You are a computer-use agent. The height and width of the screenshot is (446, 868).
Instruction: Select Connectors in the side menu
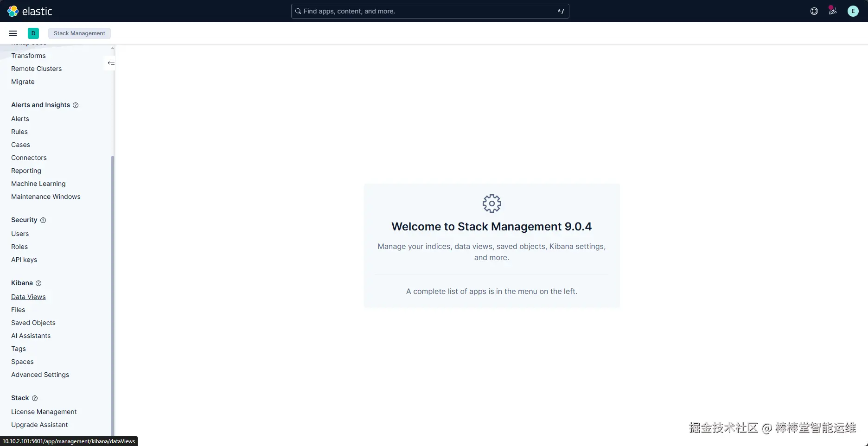[x=29, y=158]
